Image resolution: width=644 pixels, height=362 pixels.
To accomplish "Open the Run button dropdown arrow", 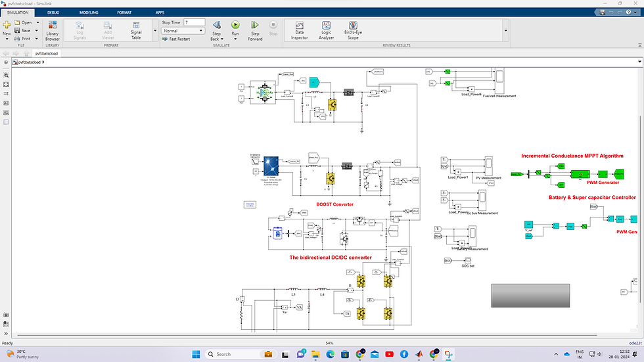I will (x=235, y=39).
